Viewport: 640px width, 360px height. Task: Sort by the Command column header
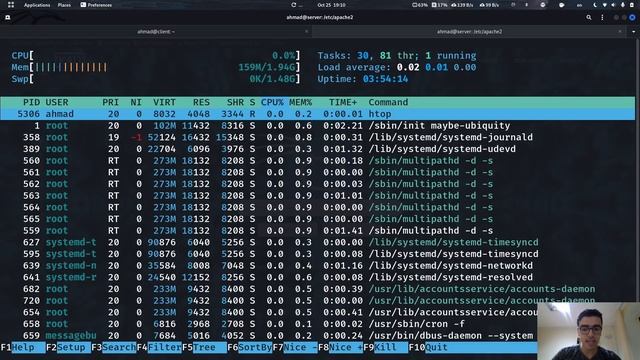pyautogui.click(x=388, y=102)
